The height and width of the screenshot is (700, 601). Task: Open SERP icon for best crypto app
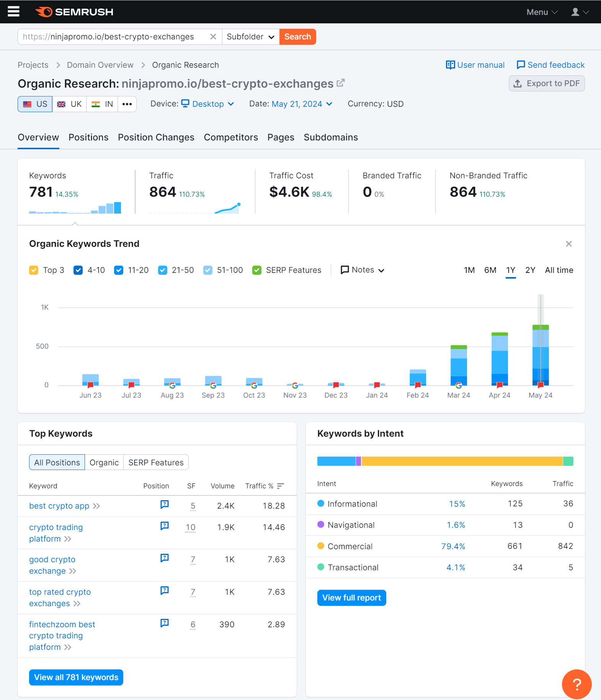165,504
